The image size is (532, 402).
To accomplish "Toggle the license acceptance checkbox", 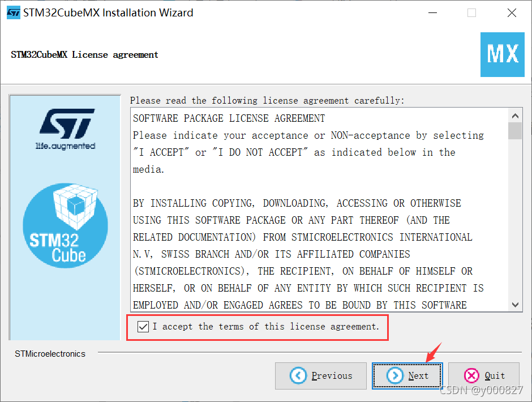I will click(143, 327).
